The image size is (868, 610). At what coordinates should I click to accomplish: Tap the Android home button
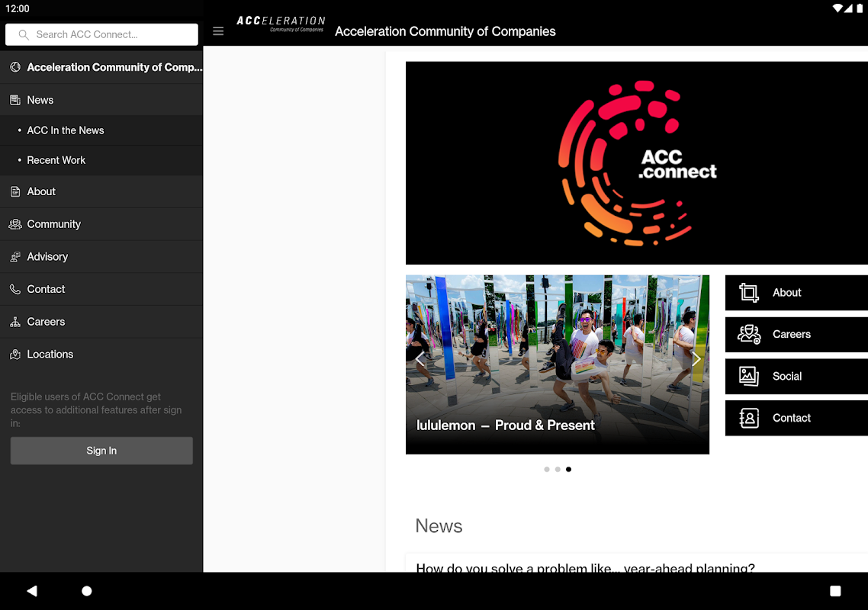87,591
